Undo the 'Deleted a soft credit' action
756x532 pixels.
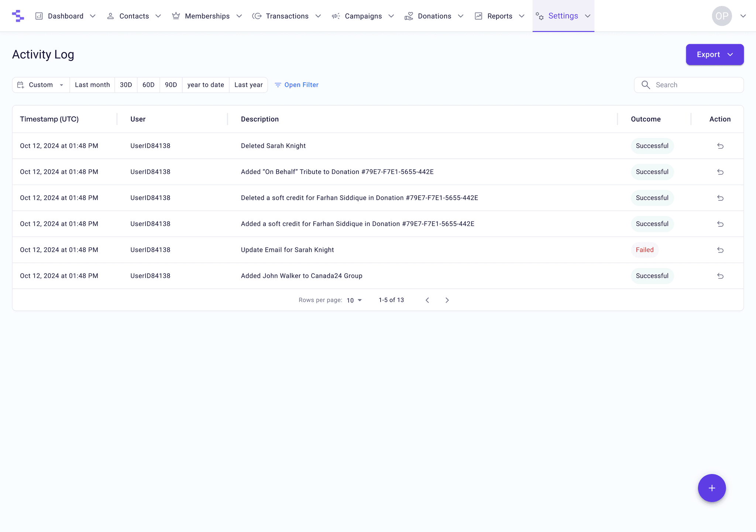pyautogui.click(x=720, y=198)
